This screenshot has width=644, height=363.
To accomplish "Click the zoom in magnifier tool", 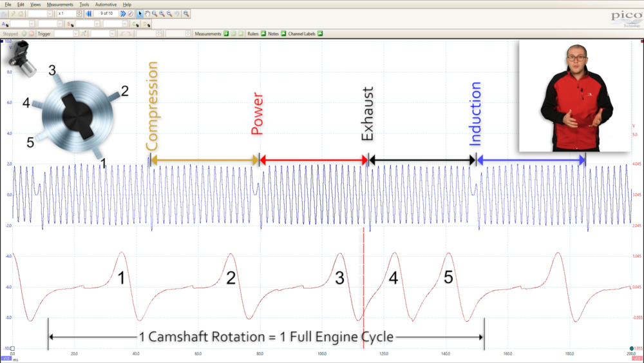I will pos(162,14).
